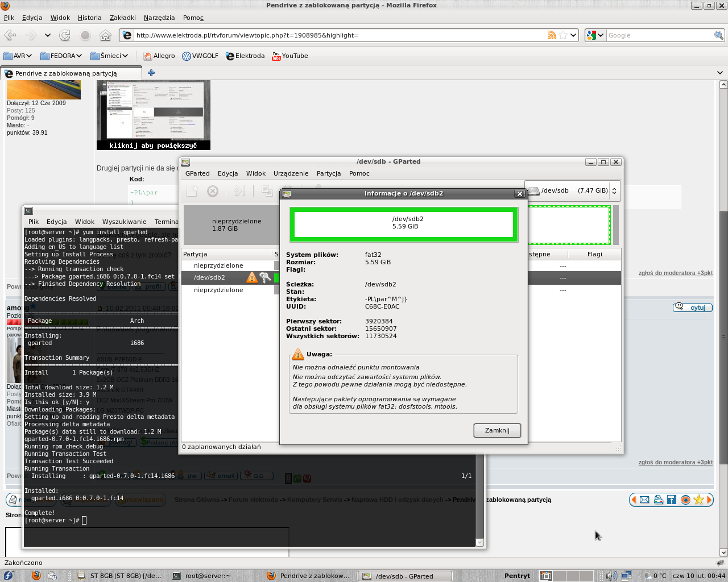
Task: Reload the page in Firefox
Action: (65, 35)
